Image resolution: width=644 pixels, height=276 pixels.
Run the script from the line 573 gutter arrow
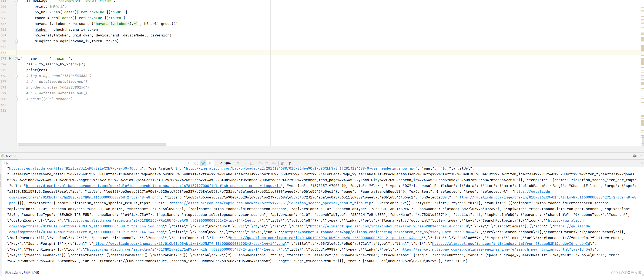tap(10, 58)
